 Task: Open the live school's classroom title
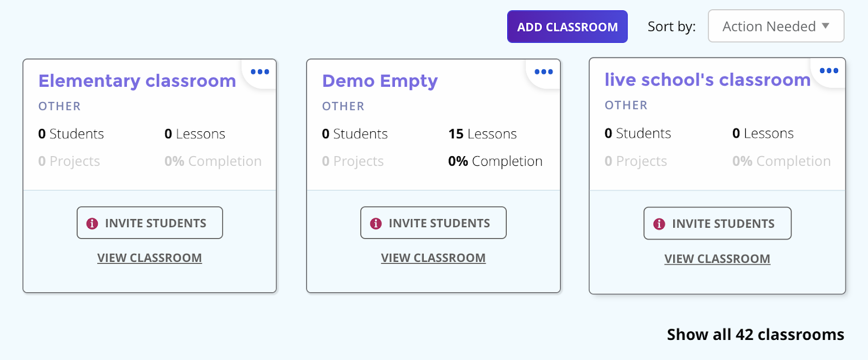tap(707, 80)
